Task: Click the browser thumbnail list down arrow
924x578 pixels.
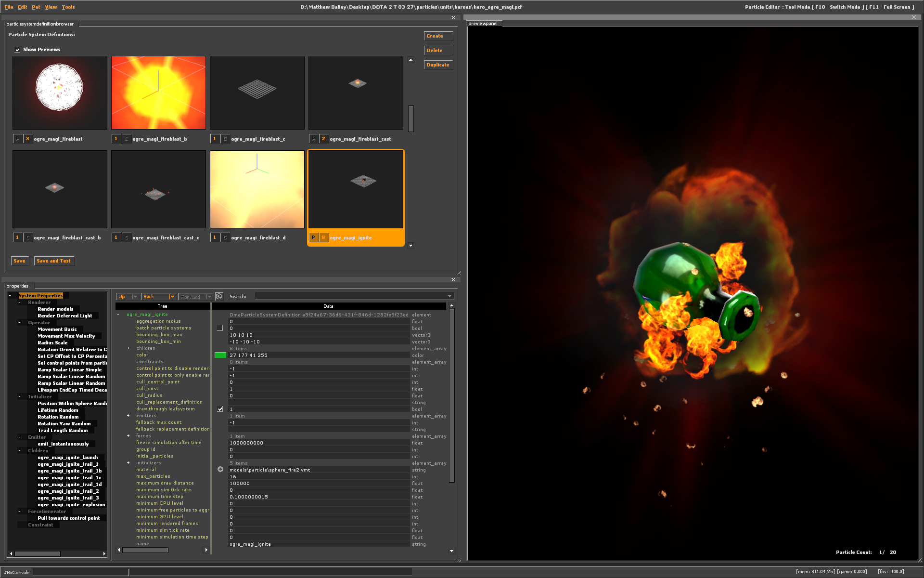Action: tap(411, 246)
